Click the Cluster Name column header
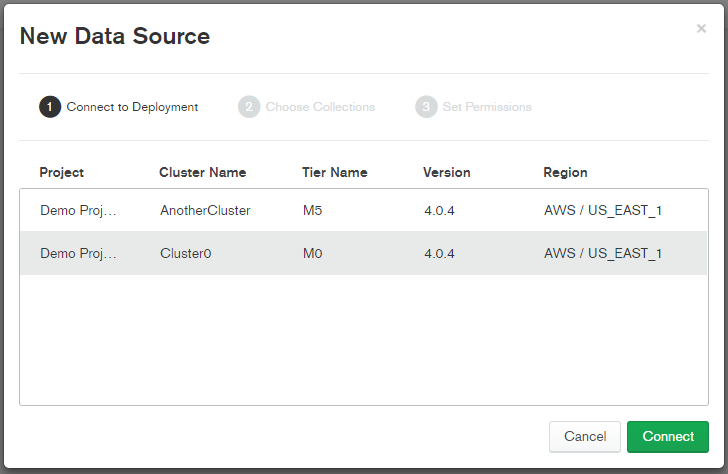 pyautogui.click(x=202, y=172)
